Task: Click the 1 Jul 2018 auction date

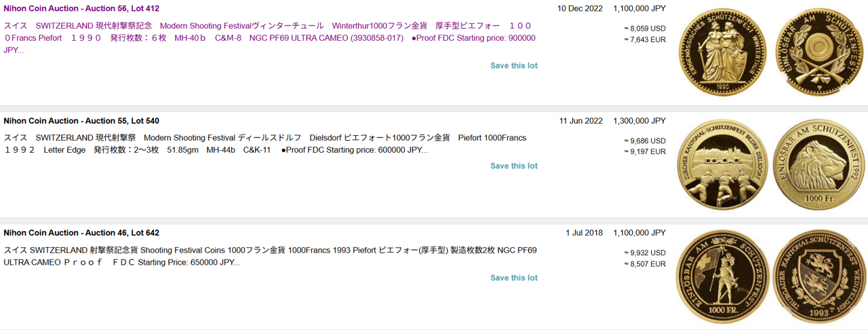Action: pyautogui.click(x=584, y=233)
